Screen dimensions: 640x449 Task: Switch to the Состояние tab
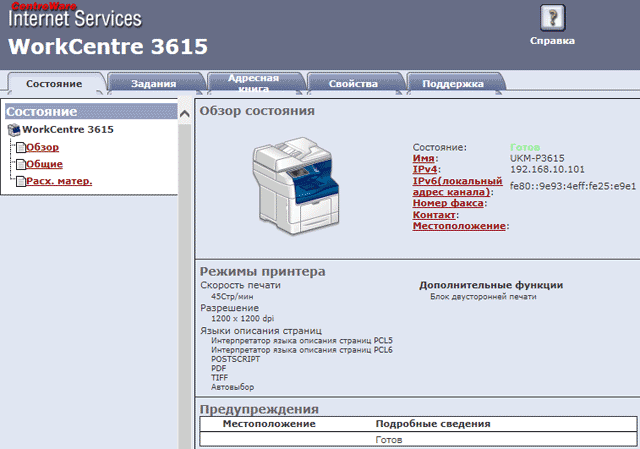click(54, 84)
